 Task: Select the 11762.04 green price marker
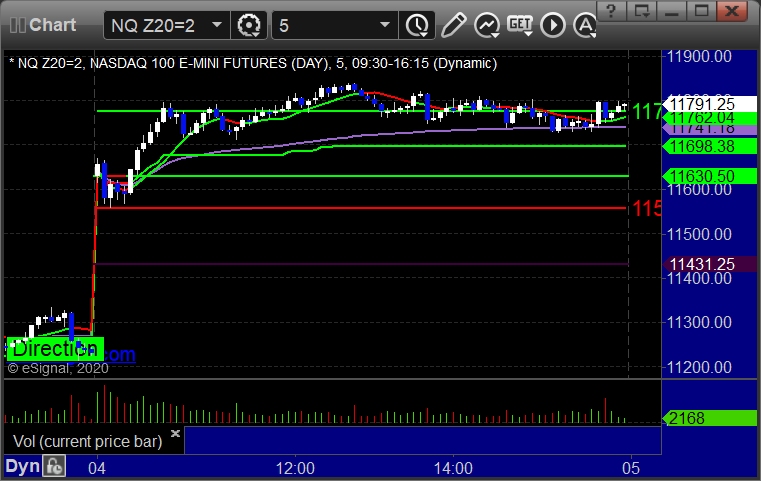pos(710,117)
